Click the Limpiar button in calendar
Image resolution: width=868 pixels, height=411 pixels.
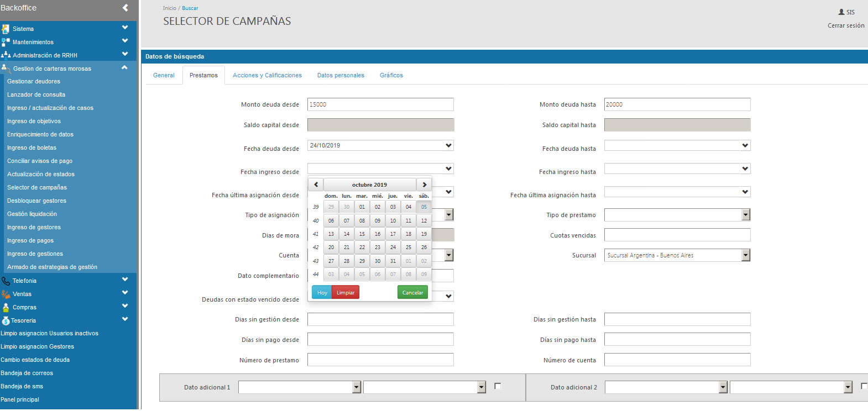click(x=346, y=292)
